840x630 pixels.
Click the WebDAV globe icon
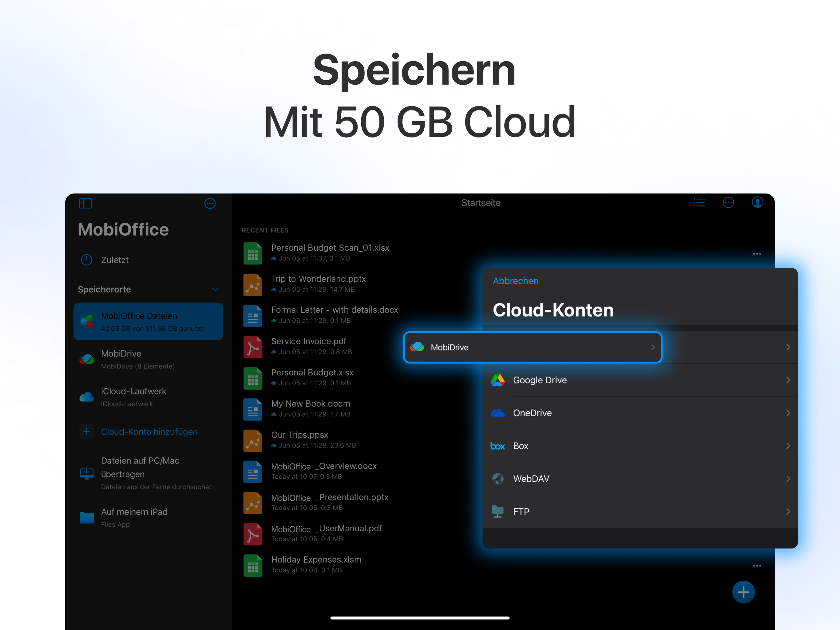497,479
